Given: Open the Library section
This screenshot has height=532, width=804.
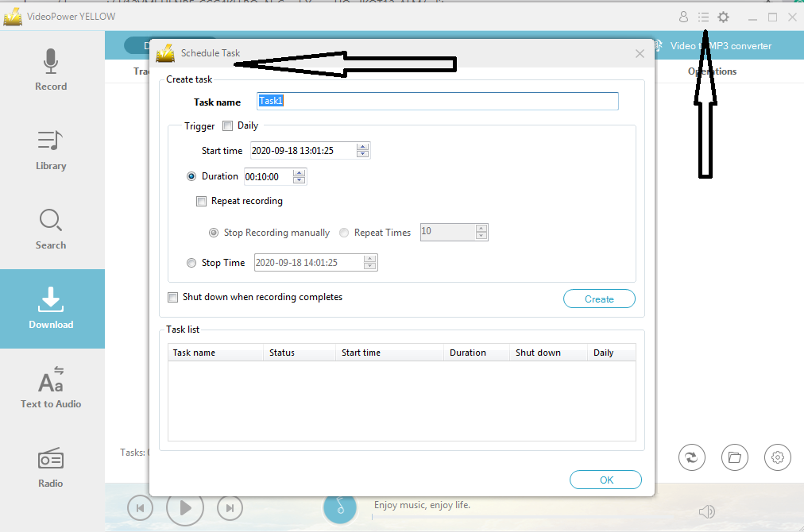Looking at the screenshot, I should tap(51, 149).
